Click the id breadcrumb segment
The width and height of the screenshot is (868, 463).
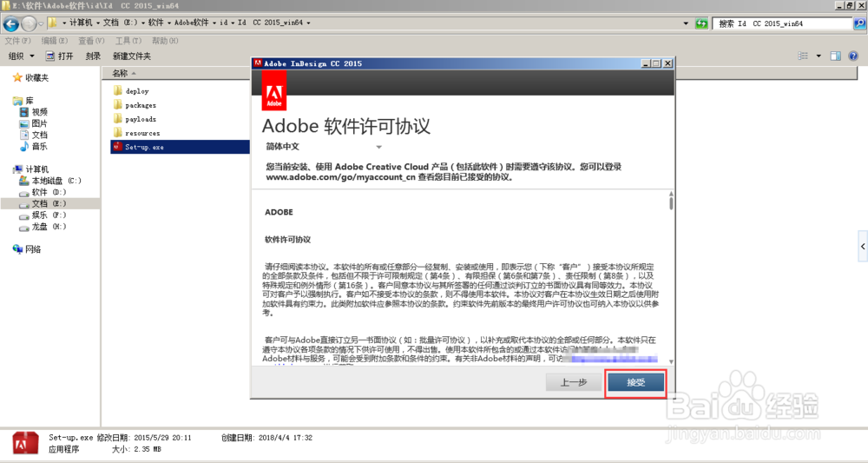click(x=224, y=23)
